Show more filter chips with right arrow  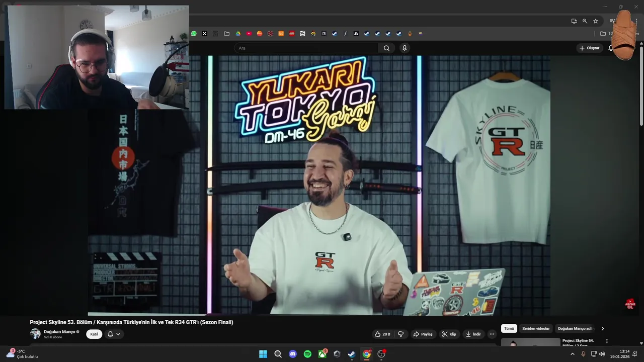[x=603, y=328]
